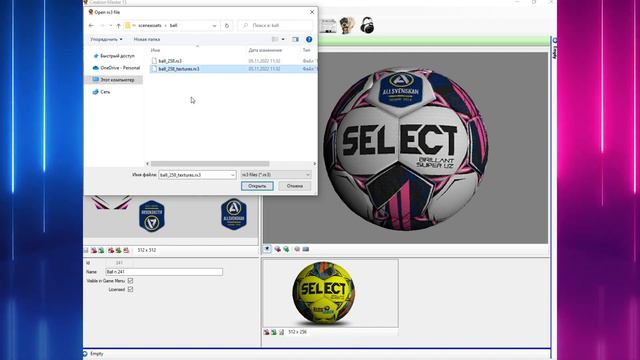Click the up-one-level arrow in dialog
640x360 pixels.
[118, 25]
